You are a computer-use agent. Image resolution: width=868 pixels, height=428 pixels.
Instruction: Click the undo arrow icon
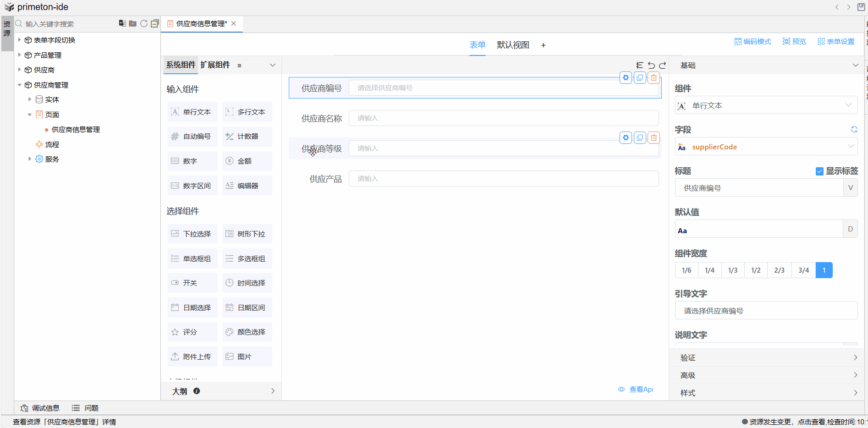tap(651, 66)
